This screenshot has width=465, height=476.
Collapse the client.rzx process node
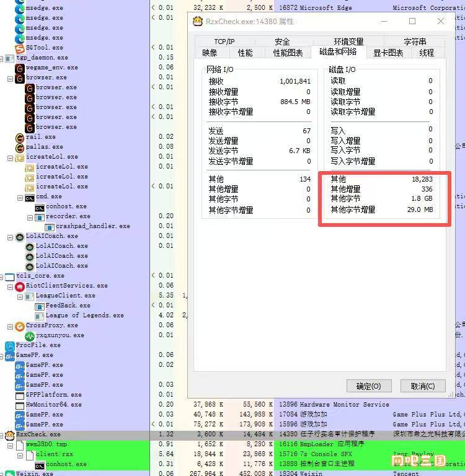[20, 454]
